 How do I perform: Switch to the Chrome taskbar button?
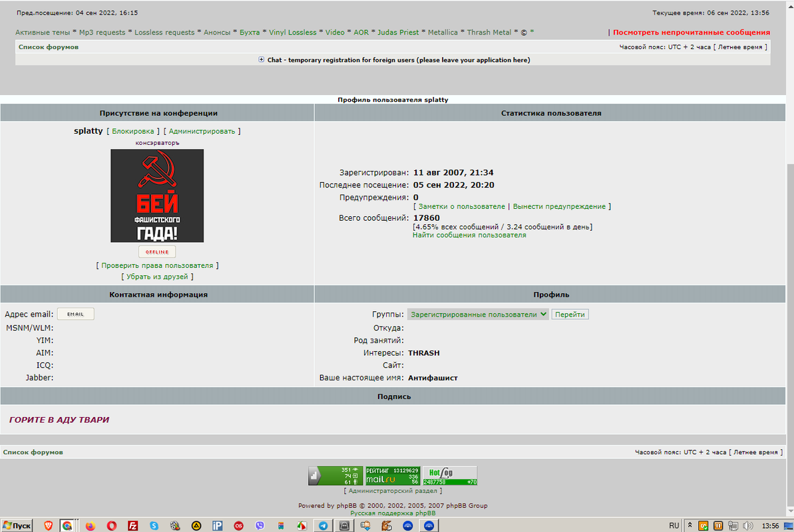click(x=67, y=525)
